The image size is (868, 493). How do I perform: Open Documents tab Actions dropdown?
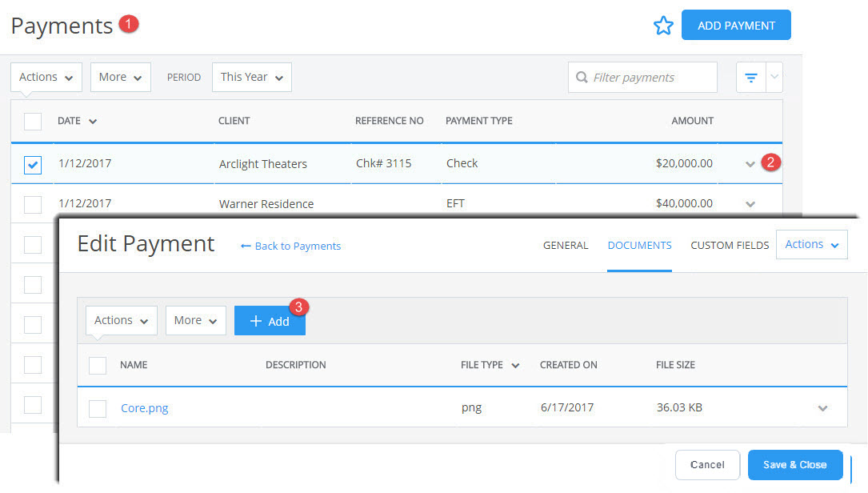pyautogui.click(x=122, y=320)
